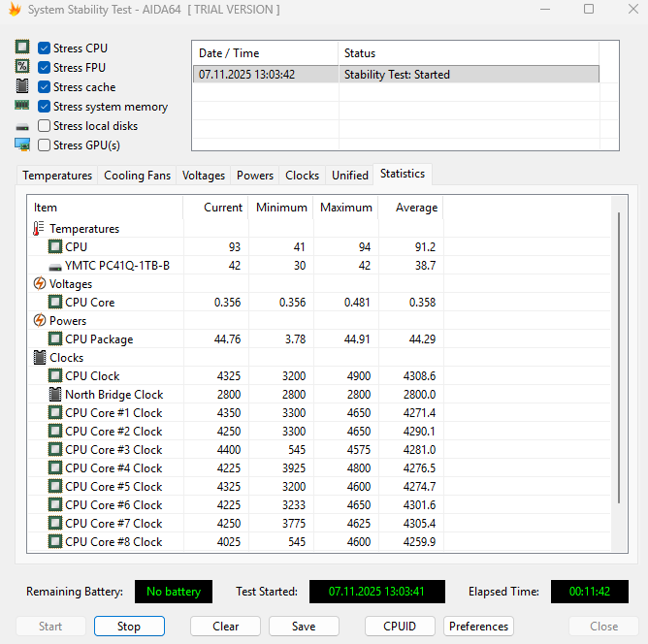Screen dimensions: 648x644
Task: Click the icon of CPU Core voltage row
Action: tap(55, 302)
